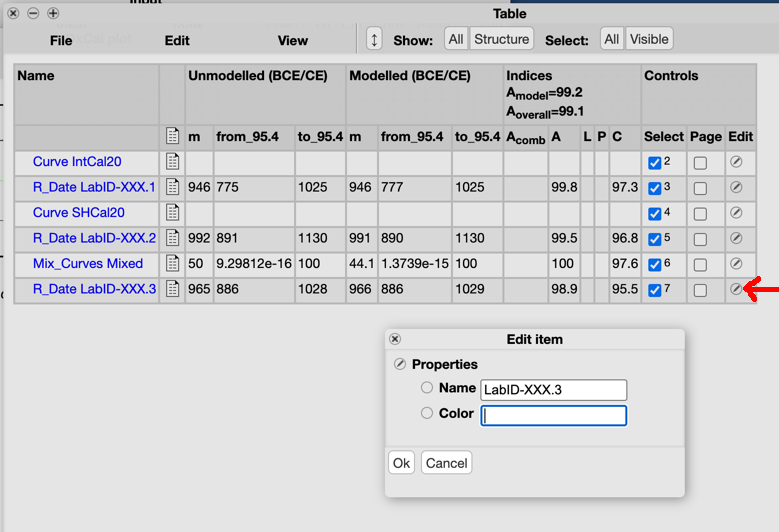Uncheck Select for R_Date LabID-XXX.3

coord(655,291)
